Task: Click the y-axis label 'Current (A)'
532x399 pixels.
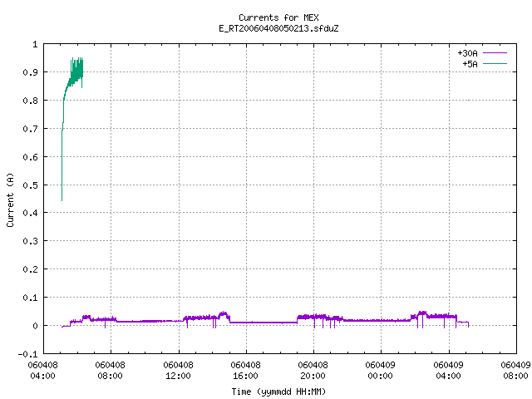Action: [x=10, y=199]
